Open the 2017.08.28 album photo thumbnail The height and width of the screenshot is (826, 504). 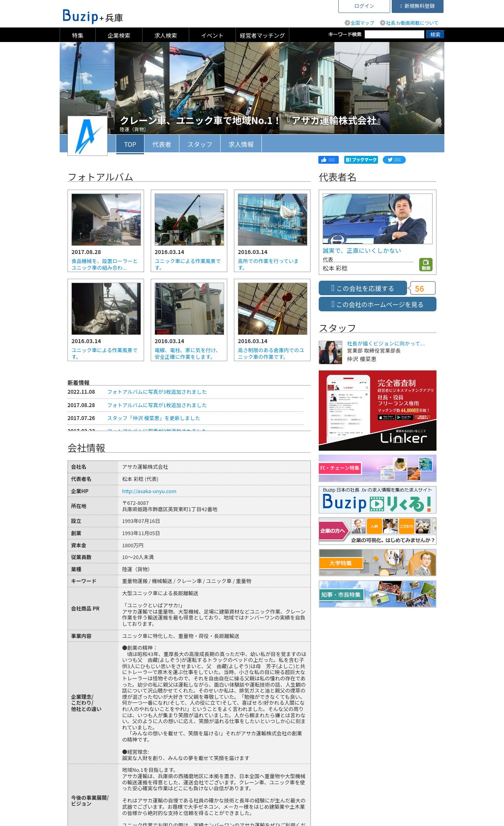tap(106, 219)
